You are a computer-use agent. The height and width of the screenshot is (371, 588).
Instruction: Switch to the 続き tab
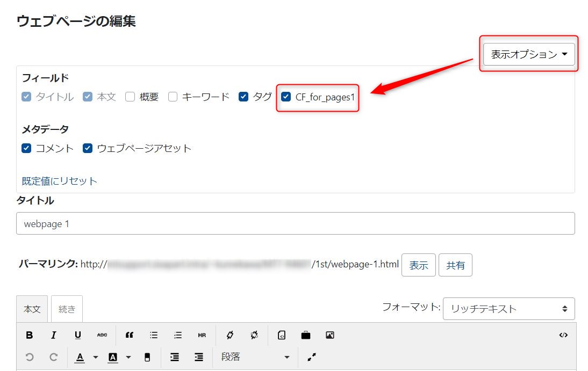(66, 309)
